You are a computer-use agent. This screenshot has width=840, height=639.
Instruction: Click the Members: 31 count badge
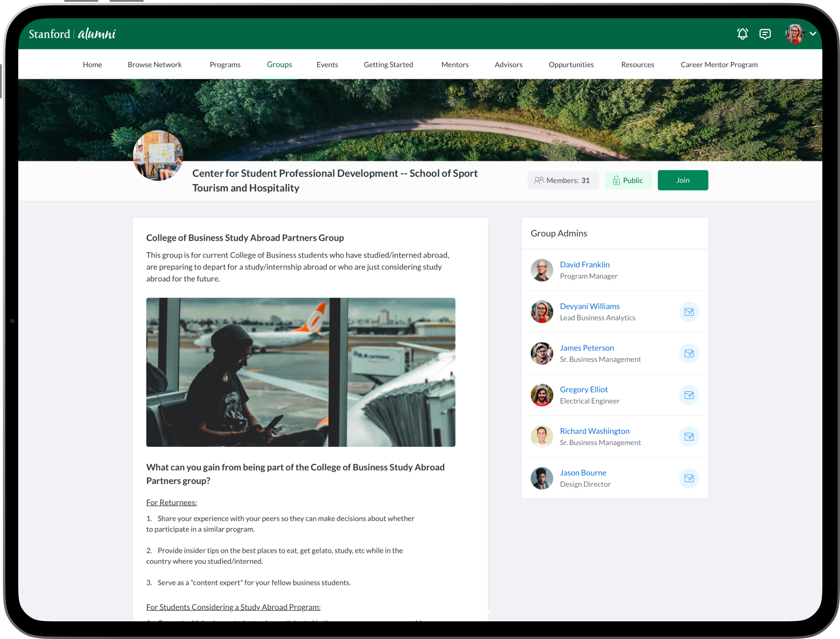tap(562, 180)
